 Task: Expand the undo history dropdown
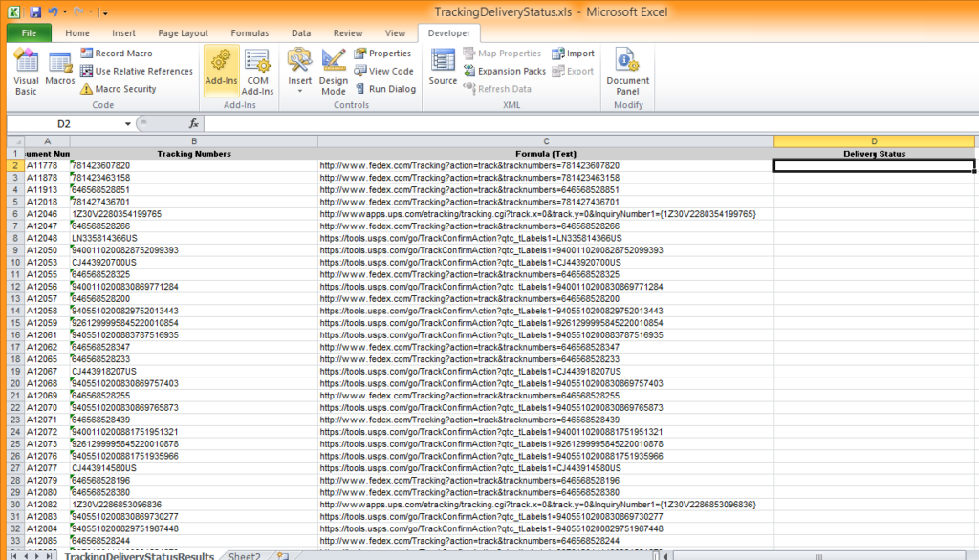64,11
